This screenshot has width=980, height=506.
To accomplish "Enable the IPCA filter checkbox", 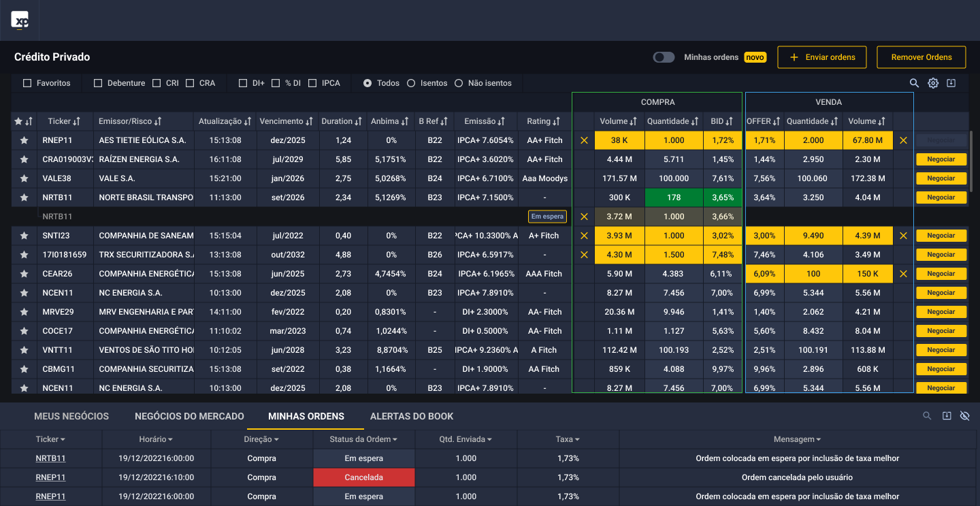I will (312, 83).
